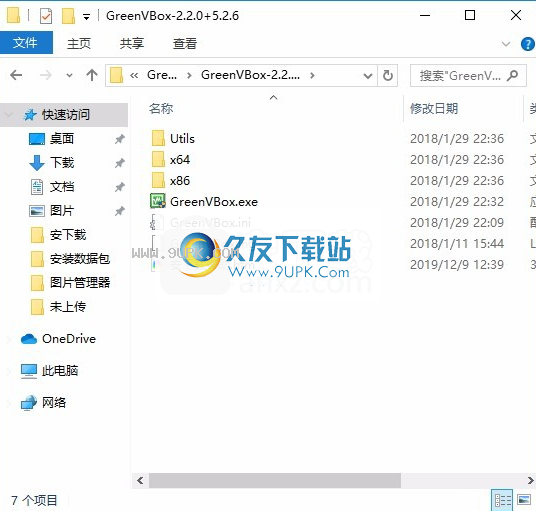The height and width of the screenshot is (511, 536).
Task: Open the 安下载 folder
Action: coord(68,235)
